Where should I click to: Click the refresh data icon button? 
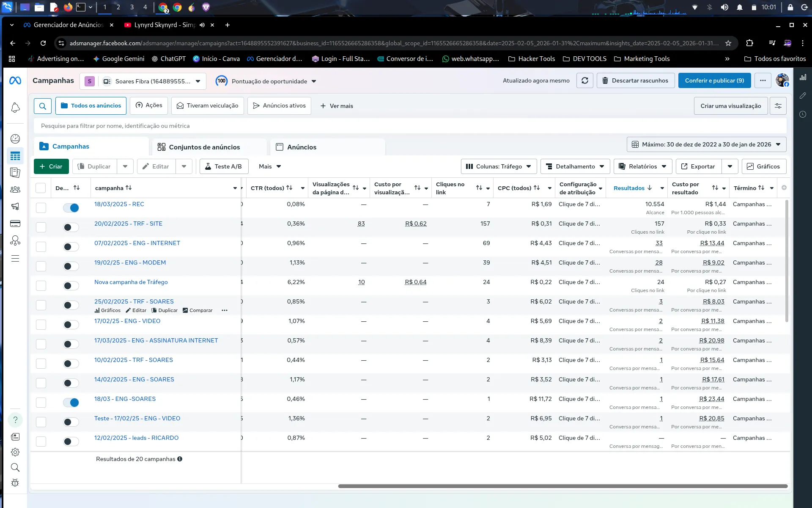[585, 80]
